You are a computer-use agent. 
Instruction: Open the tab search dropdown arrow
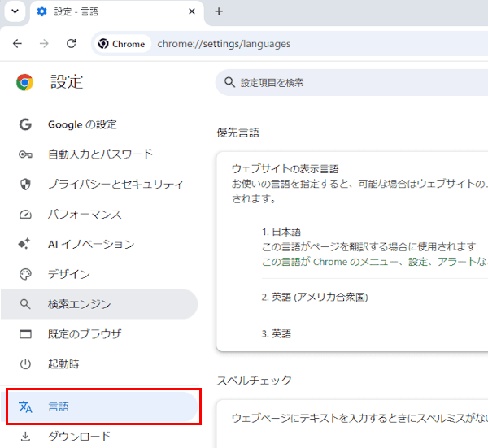15,11
